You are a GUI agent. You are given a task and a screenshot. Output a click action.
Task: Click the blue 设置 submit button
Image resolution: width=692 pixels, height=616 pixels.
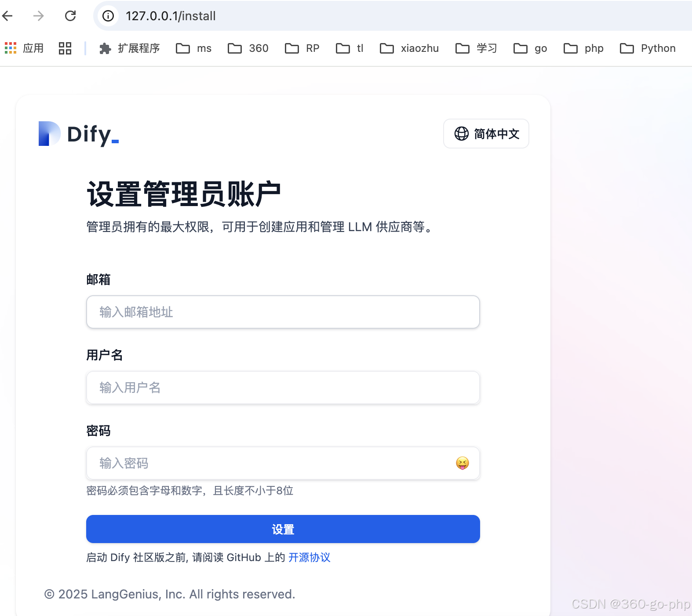[x=283, y=529]
